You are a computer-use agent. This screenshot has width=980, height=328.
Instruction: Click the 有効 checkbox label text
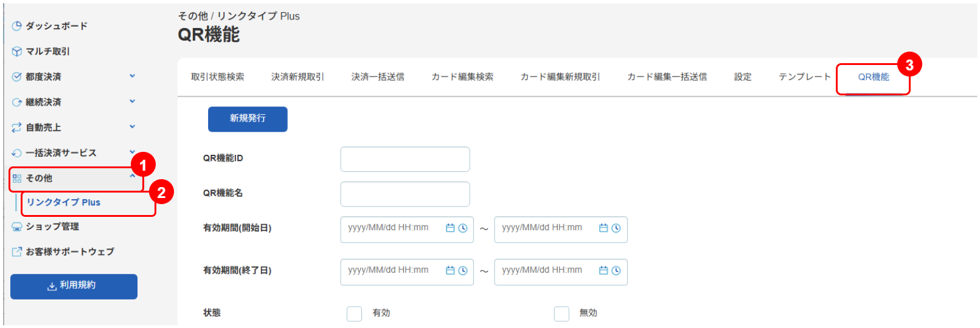[x=381, y=313]
